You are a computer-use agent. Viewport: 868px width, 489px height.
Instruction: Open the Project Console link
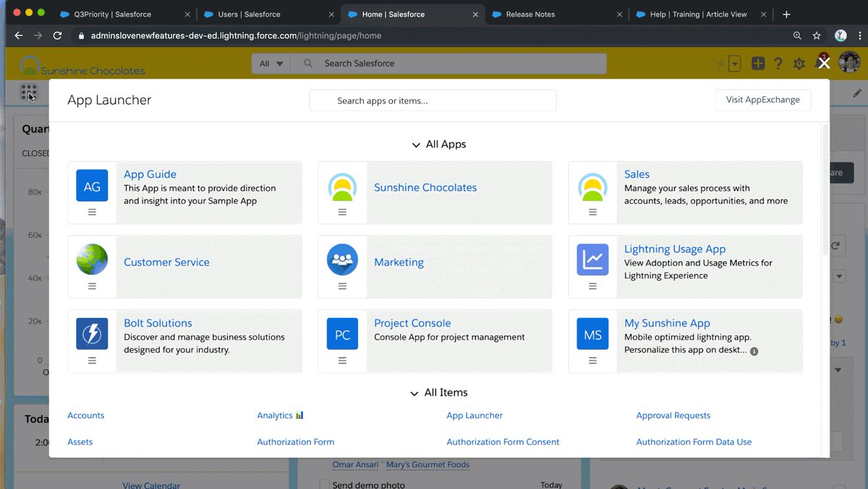pyautogui.click(x=412, y=323)
